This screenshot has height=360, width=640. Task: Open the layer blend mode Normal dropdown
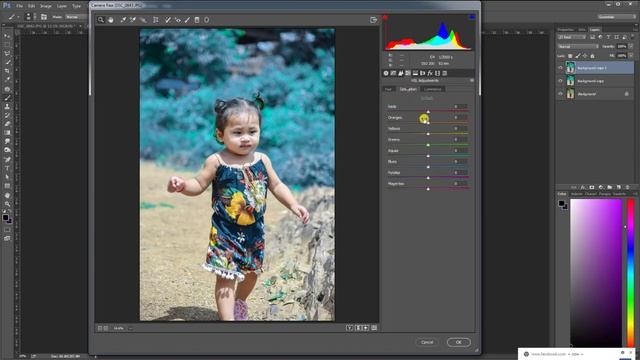[578, 46]
